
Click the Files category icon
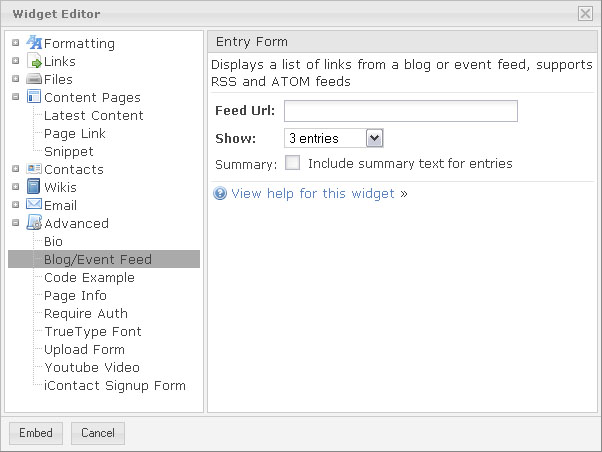pos(33,80)
